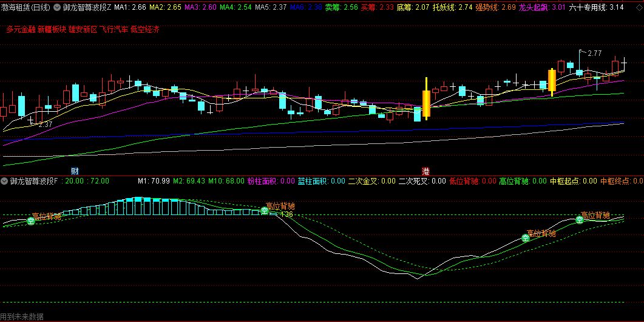This screenshot has width=644, height=322.
Task: Click the 空 marker next to the 136 label
Action: coord(265,211)
